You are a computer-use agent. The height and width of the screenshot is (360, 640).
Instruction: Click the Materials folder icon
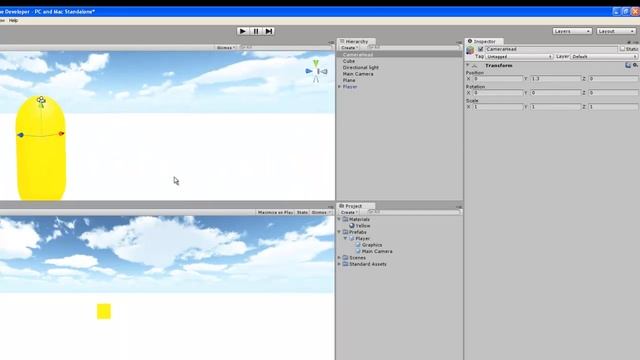point(345,219)
